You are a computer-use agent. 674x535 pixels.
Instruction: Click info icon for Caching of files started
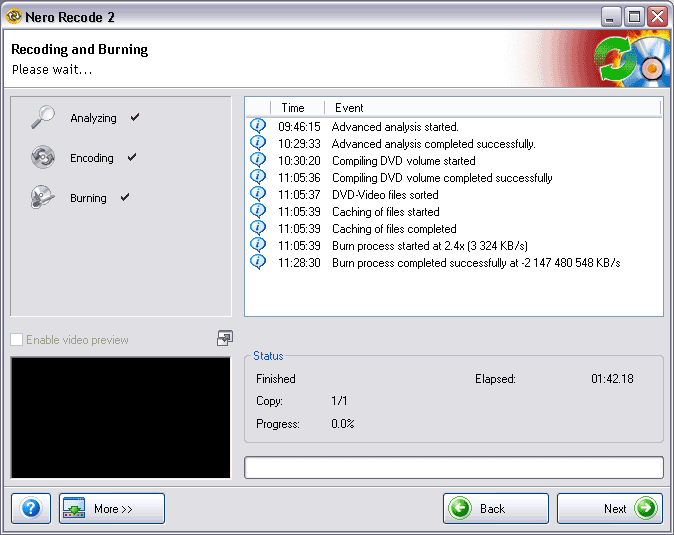[x=258, y=211]
